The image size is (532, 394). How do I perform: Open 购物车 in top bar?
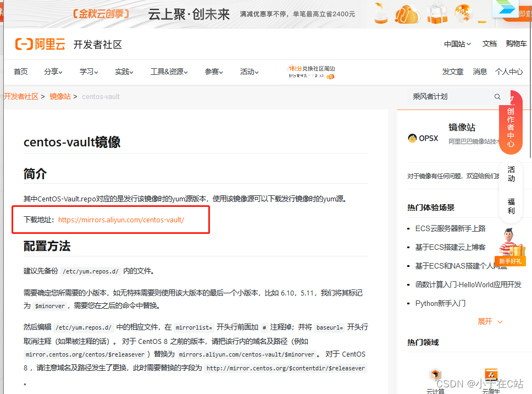516,44
